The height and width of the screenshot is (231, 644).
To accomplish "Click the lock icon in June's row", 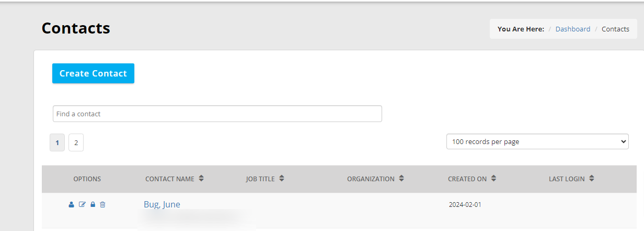I will tap(93, 204).
